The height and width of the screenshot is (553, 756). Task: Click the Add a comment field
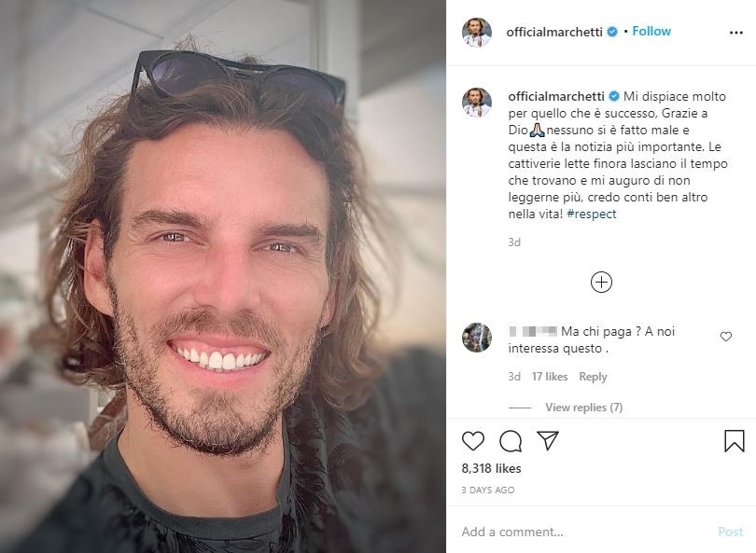tap(583, 532)
